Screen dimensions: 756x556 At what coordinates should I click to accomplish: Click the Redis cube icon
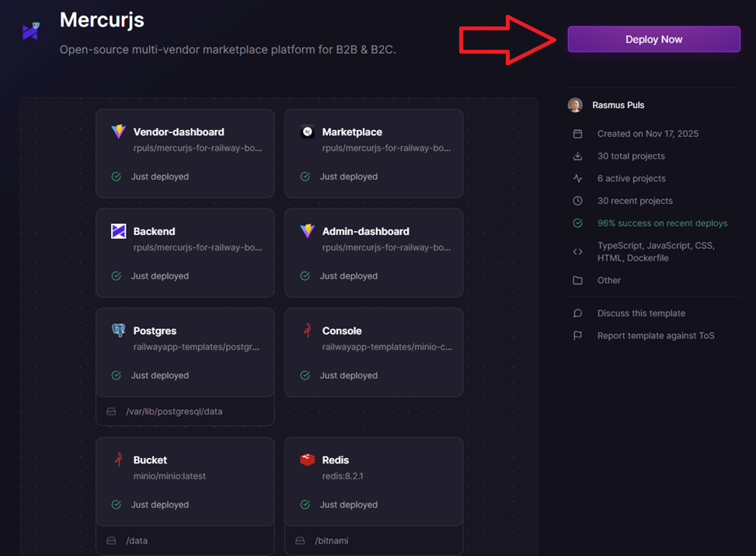306,460
